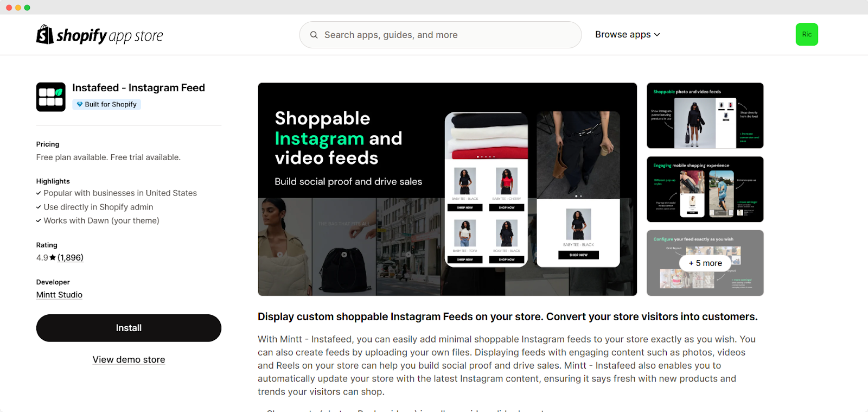Expand the Browse apps dropdown
Image resolution: width=868 pixels, height=412 pixels.
coord(628,35)
